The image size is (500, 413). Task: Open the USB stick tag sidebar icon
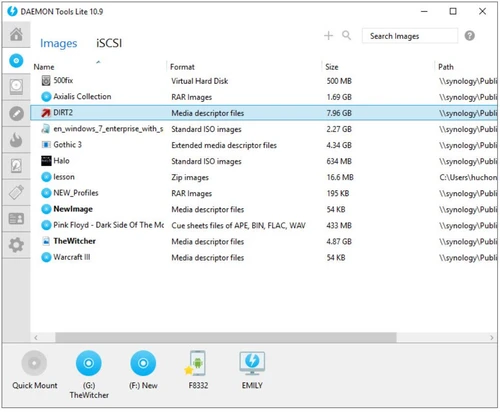[x=16, y=192]
